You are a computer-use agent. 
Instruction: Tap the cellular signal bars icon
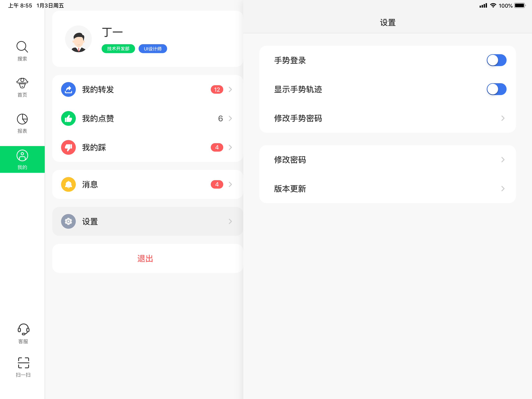[483, 5]
